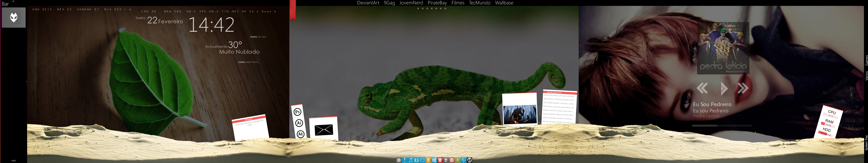
Task: Open the orange documents dock icon
Action: pyautogui.click(x=428, y=160)
